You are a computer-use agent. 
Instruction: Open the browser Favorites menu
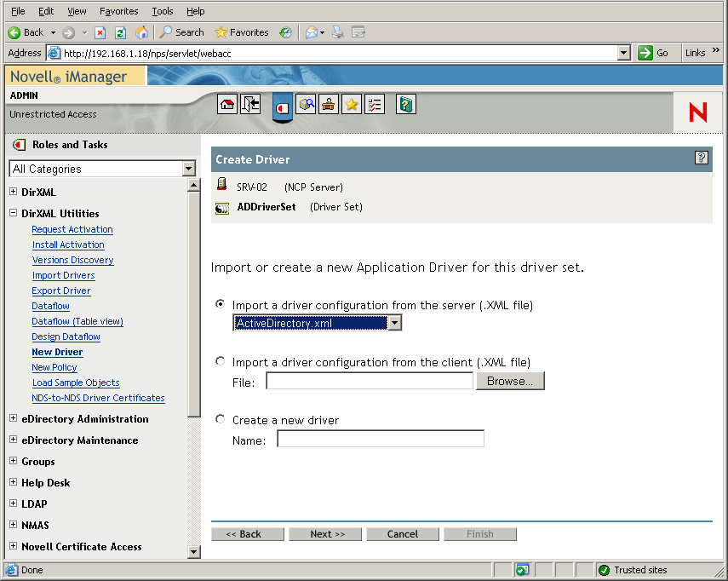pos(118,11)
